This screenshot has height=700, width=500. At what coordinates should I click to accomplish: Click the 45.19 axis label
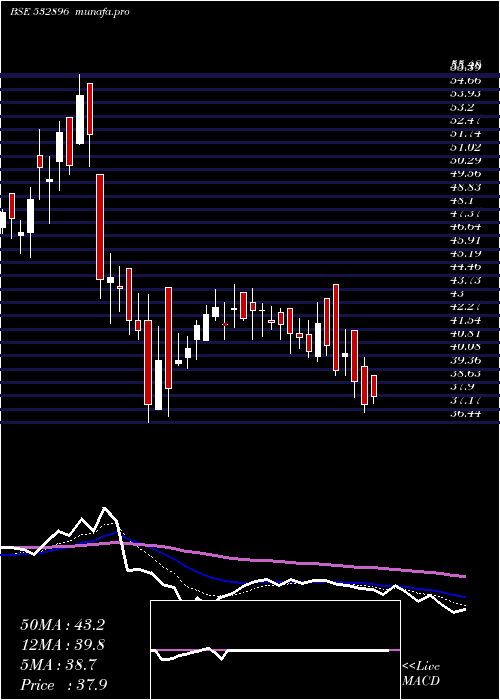tap(466, 254)
